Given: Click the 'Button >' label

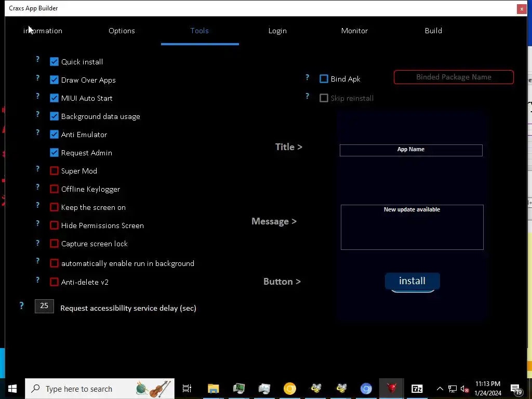Looking at the screenshot, I should pos(282,282).
